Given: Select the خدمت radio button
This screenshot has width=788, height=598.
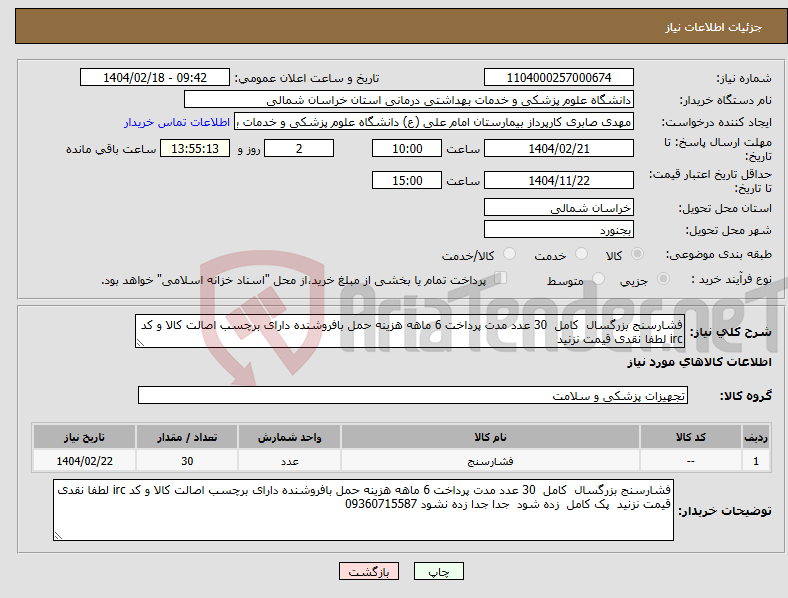Looking at the screenshot, I should 581,254.
